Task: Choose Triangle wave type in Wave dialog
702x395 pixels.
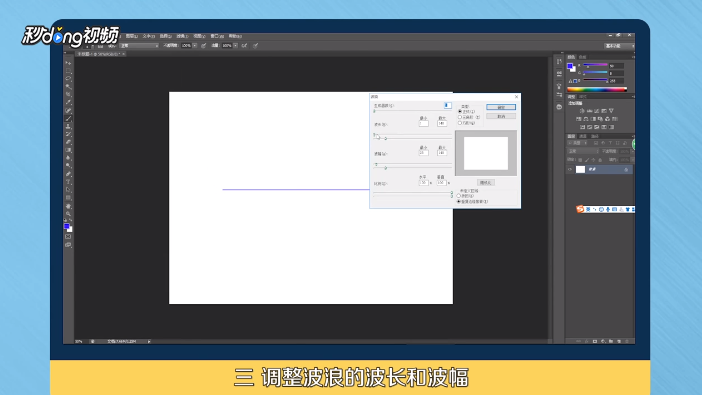Action: [x=460, y=117]
